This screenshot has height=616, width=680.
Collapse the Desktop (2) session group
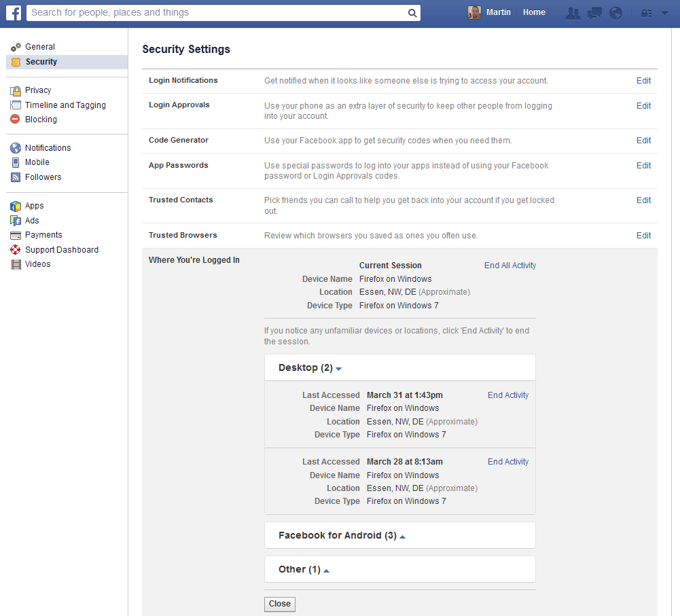tap(308, 367)
